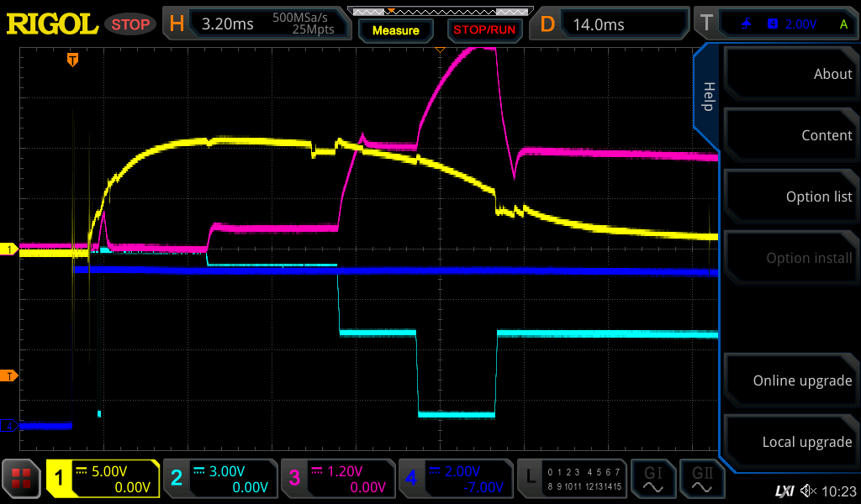The height and width of the screenshot is (504, 861).
Task: Click the yellow channel 1 ground marker
Action: [x=9, y=249]
